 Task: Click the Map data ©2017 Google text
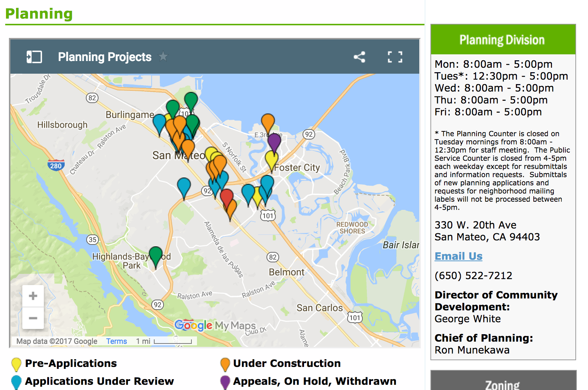[x=57, y=341]
